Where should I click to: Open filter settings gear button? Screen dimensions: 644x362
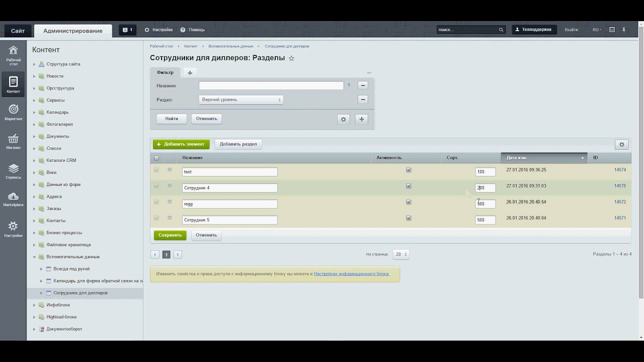344,119
